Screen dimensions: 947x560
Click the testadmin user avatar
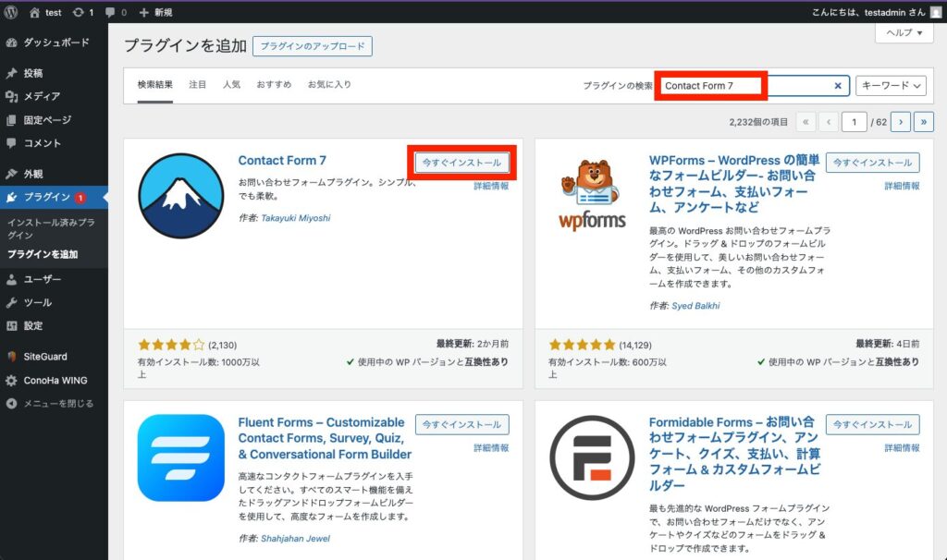click(936, 12)
